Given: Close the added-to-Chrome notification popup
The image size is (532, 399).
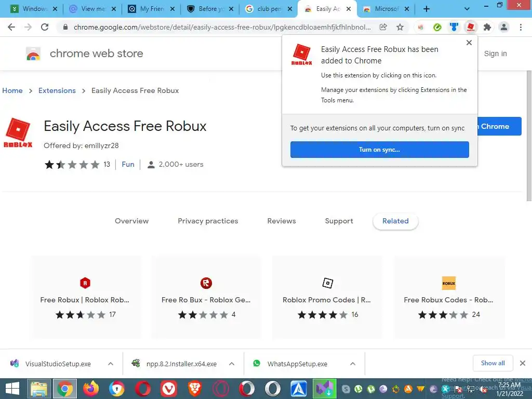Looking at the screenshot, I should 469,43.
